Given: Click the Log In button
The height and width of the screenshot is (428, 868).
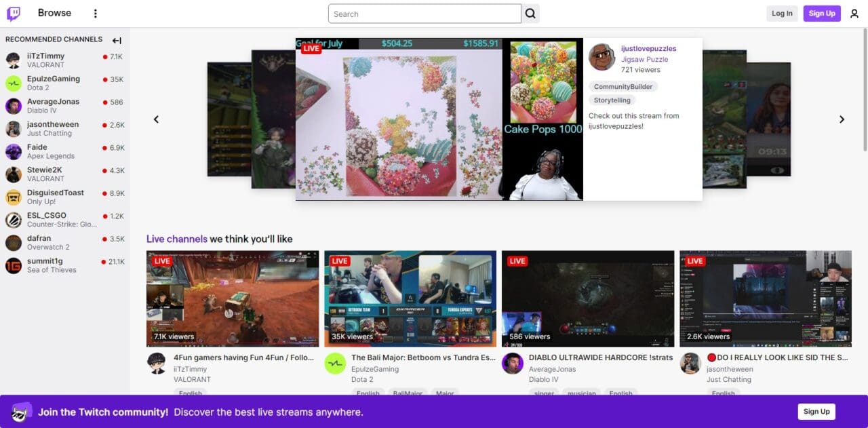Looking at the screenshot, I should [782, 14].
